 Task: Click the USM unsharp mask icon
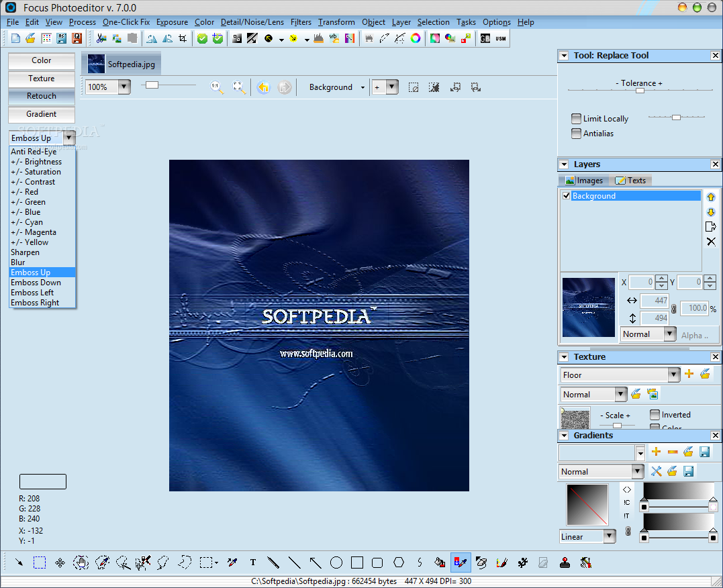coord(501,38)
